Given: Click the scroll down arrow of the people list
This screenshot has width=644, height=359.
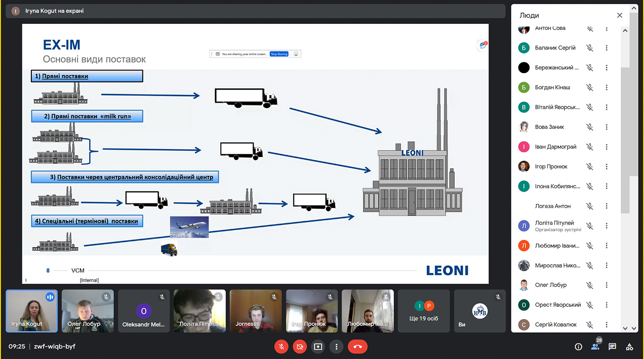Looking at the screenshot, I should 625,328.
